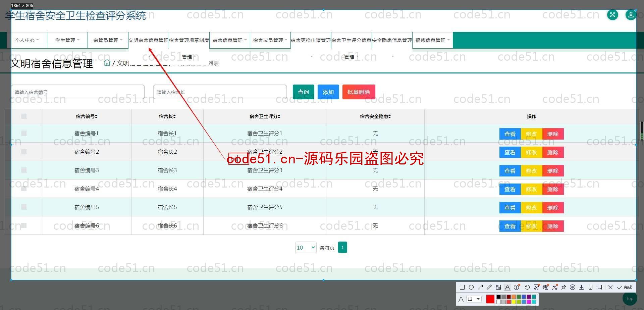This screenshot has width=644, height=310.
Task: Open the 宿舍管理规章制度 menu
Action: pyautogui.click(x=189, y=40)
